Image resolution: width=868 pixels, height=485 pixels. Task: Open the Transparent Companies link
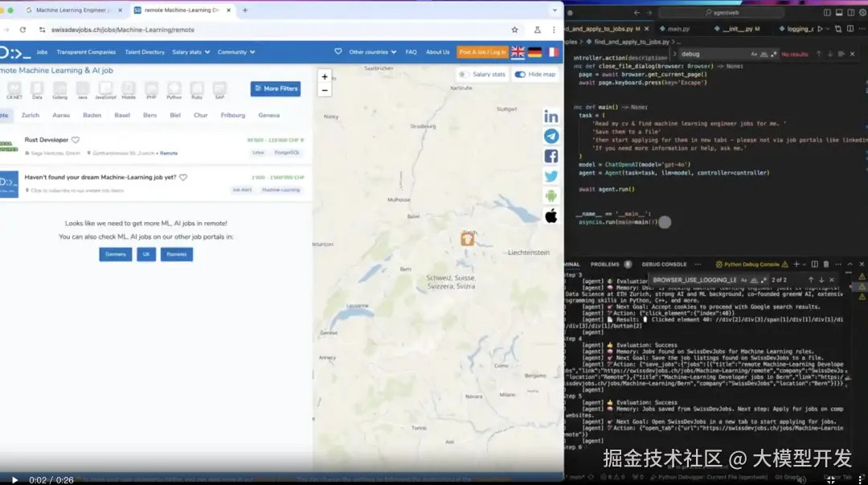86,52
